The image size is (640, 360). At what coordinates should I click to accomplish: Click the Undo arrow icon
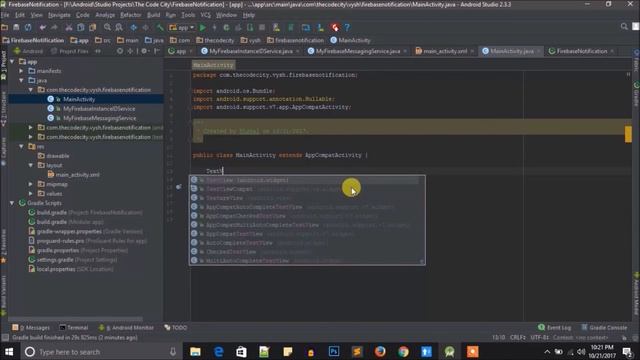42,27
